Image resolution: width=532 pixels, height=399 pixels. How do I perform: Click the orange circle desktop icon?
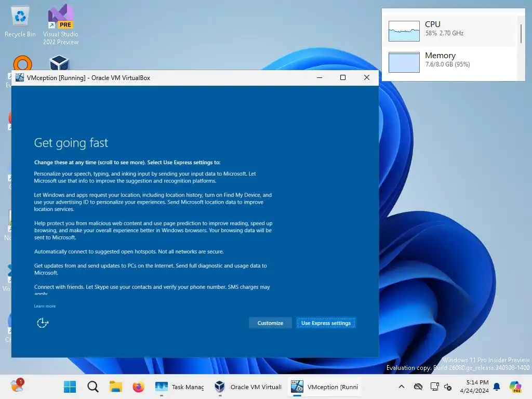[22, 63]
